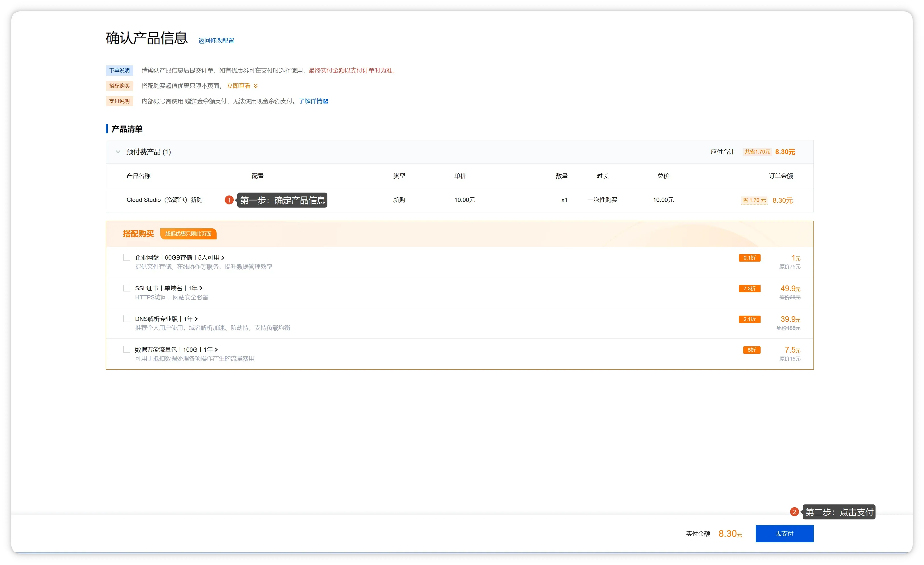The height and width of the screenshot is (565, 924).
Task: Open 数据万象流量包 details arrow
Action: pos(216,350)
